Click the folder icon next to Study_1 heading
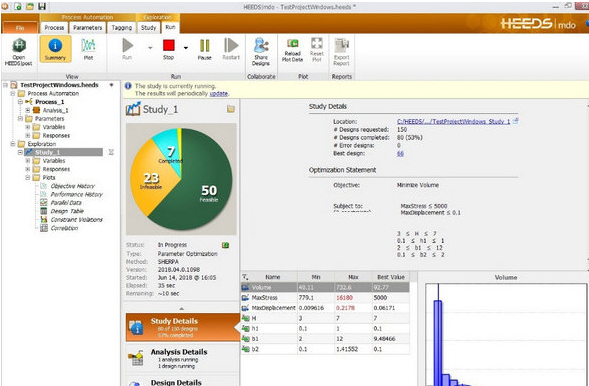The image size is (589, 386). 231,109
